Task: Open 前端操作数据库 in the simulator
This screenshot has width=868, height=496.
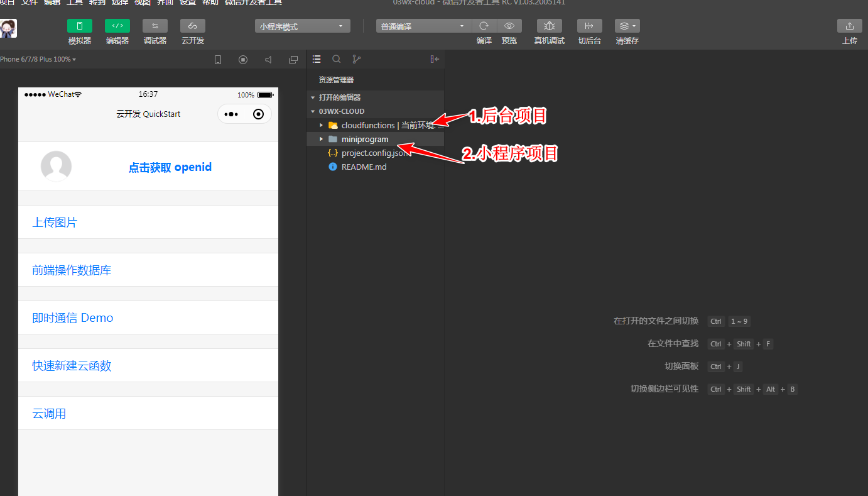Action: tap(148, 270)
